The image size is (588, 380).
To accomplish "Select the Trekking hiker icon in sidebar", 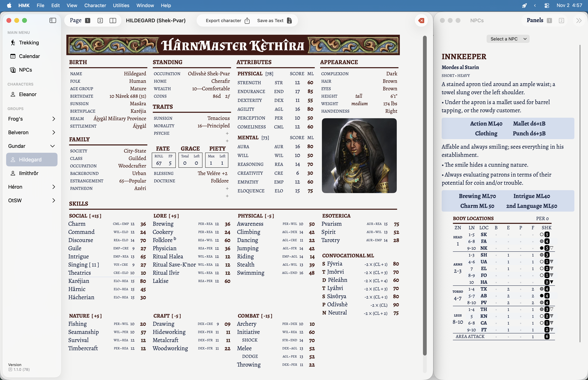I will (x=13, y=43).
